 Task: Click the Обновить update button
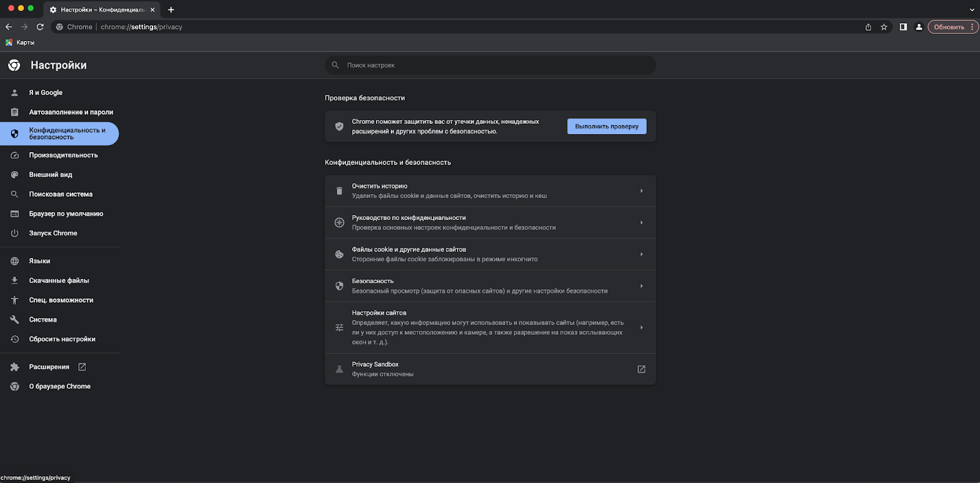click(x=949, y=27)
